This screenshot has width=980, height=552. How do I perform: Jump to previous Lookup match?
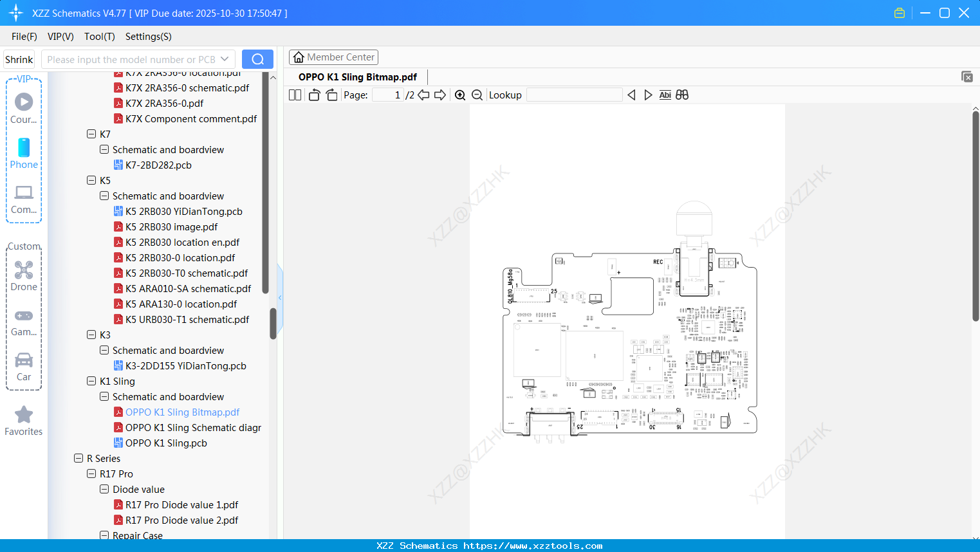click(x=631, y=95)
